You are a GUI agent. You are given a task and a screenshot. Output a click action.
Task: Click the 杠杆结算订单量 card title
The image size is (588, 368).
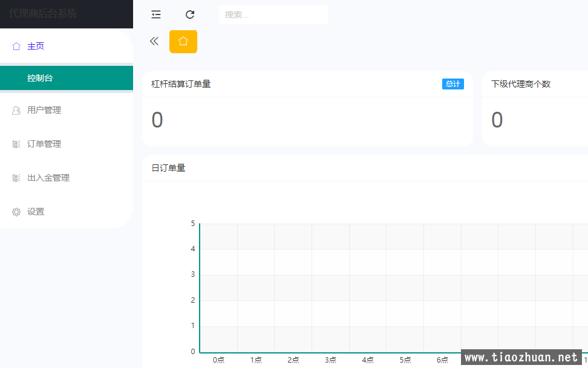click(x=181, y=84)
